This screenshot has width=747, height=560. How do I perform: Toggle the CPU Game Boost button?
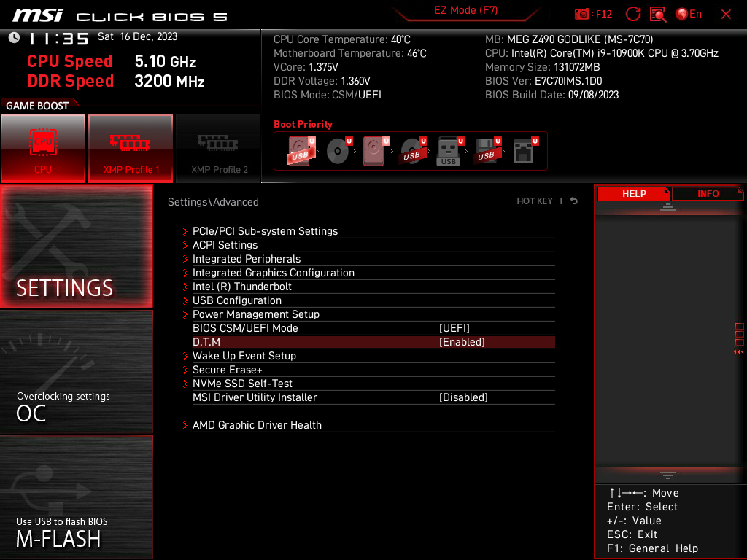[43, 149]
